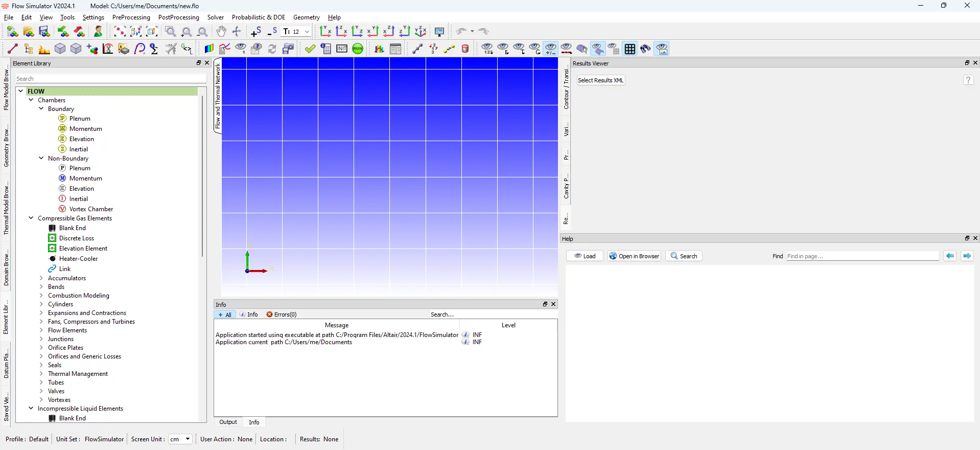
Task: Collapse the Compressible Gas Elements node
Action: [x=31, y=218]
